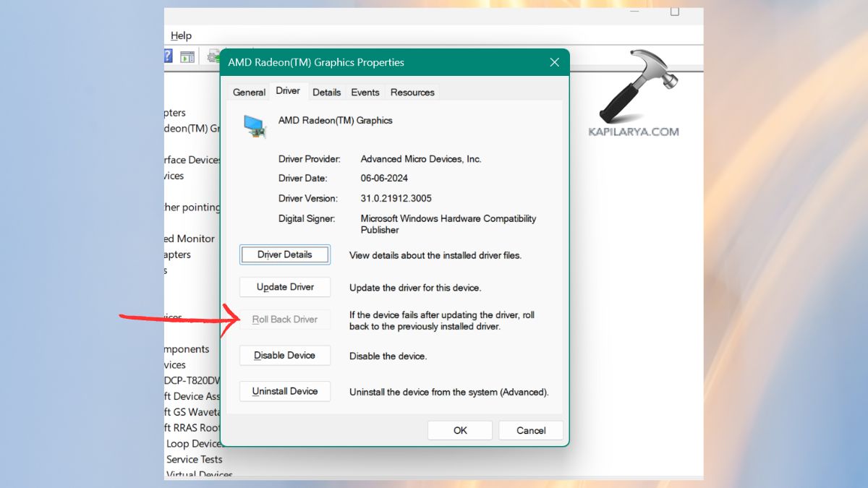
Task: Select the Driver tab
Action: pyautogui.click(x=288, y=91)
